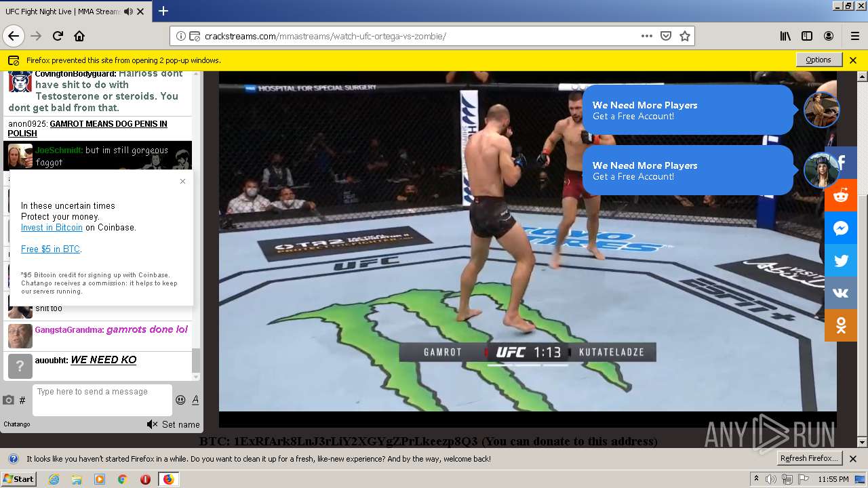Viewport: 868px width, 488px height.
Task: Open chat text formatting options
Action: pos(195,400)
